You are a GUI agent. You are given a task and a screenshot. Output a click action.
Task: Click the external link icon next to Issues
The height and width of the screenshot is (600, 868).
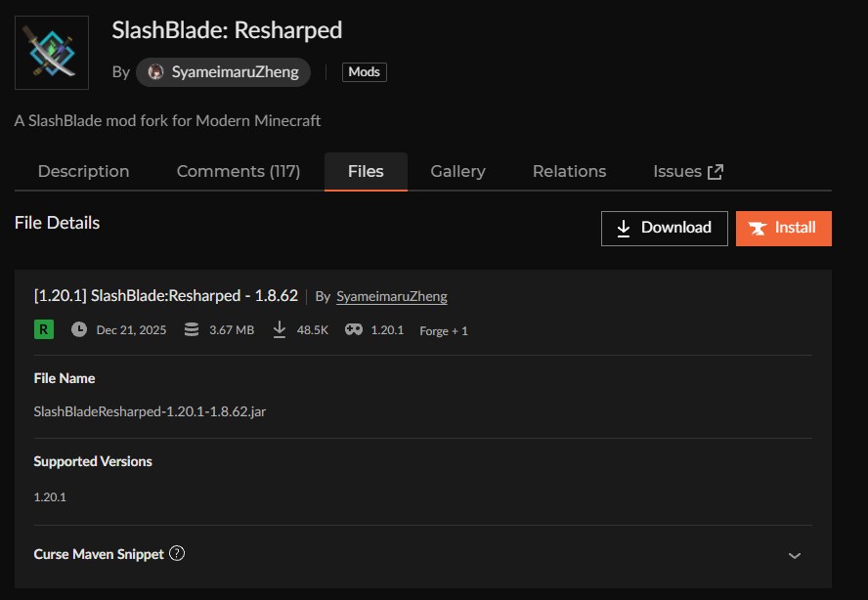(x=717, y=170)
